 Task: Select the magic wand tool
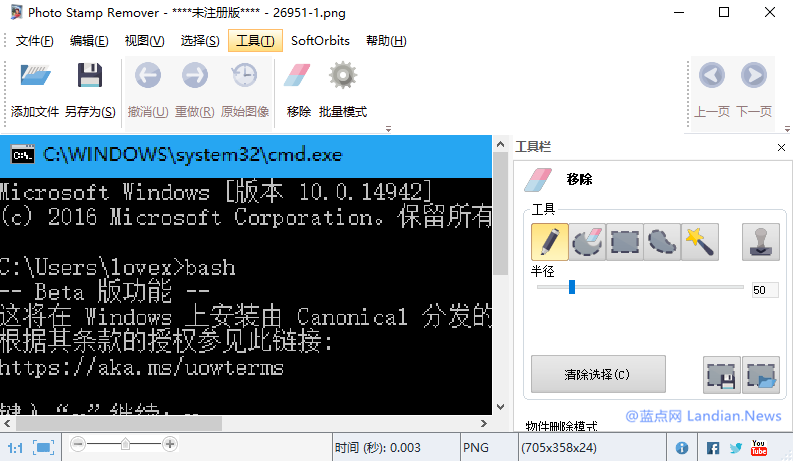pyautogui.click(x=699, y=242)
